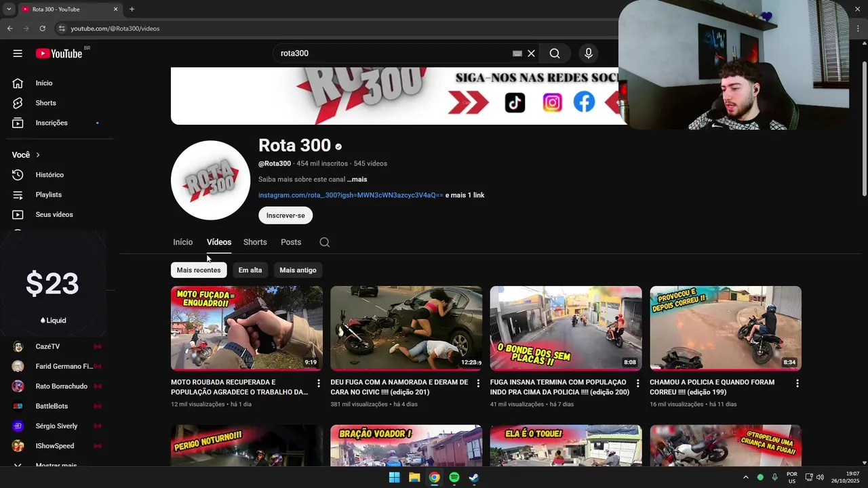Click the browser address bar URL

coord(115,28)
